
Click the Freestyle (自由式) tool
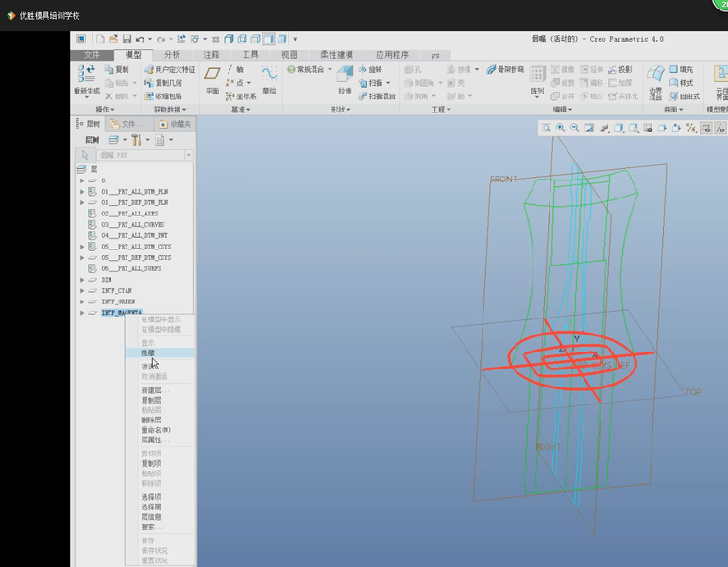685,96
